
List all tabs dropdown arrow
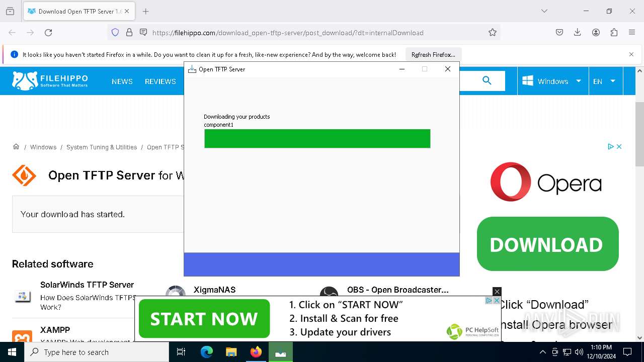click(x=544, y=11)
